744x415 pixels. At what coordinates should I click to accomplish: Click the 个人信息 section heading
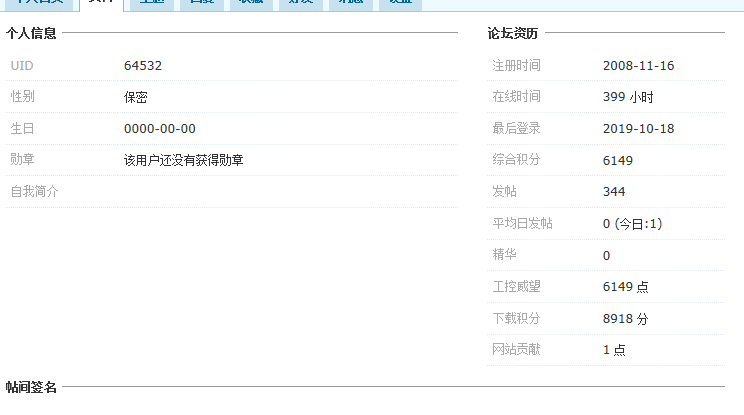point(31,33)
